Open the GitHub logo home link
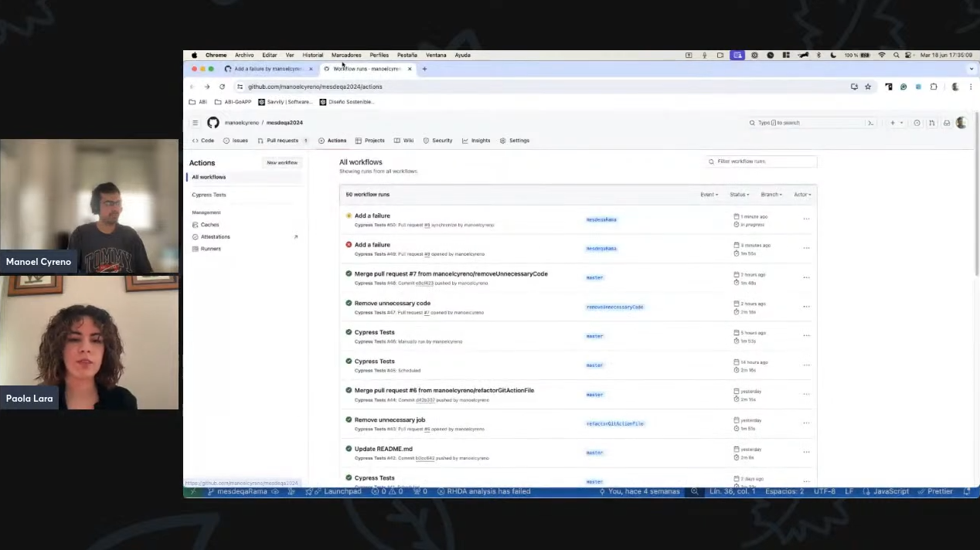The width and height of the screenshot is (980, 550). click(x=213, y=123)
